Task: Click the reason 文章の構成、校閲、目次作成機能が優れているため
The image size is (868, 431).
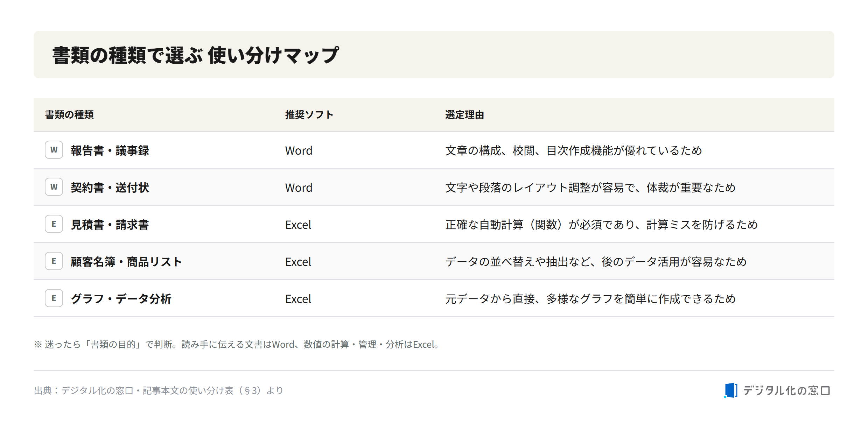Action: [x=574, y=150]
